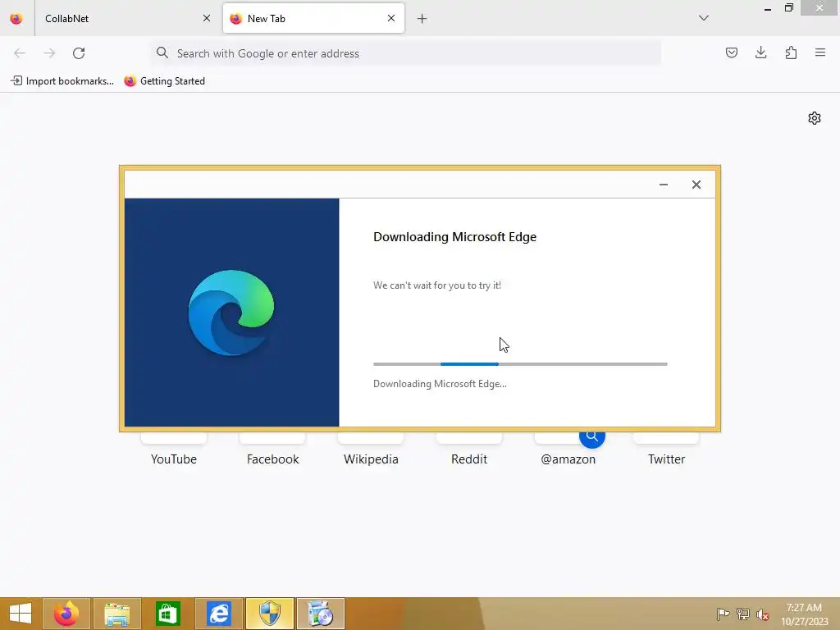840x630 pixels.
Task: Open Save to Pocket
Action: (x=731, y=52)
